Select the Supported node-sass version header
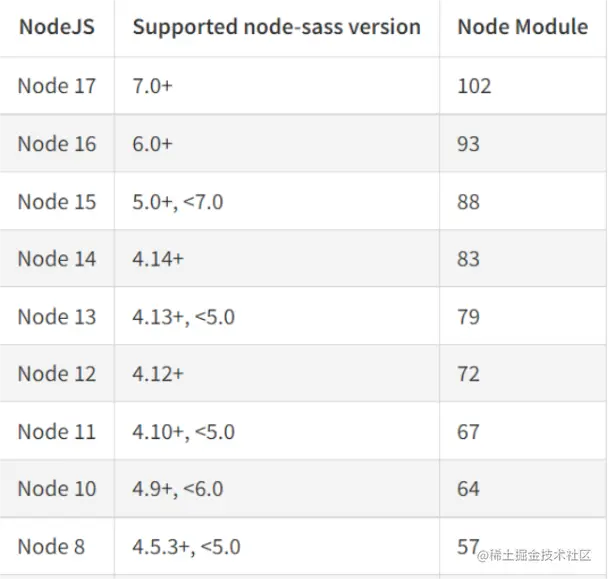Screen dimensions: 608x579 (x=276, y=27)
